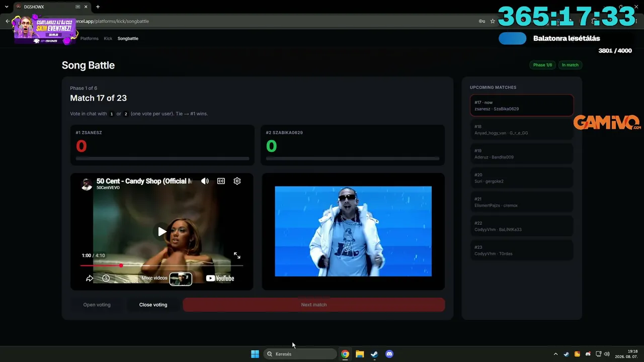Bookmark this page with the star icon

pyautogui.click(x=493, y=21)
